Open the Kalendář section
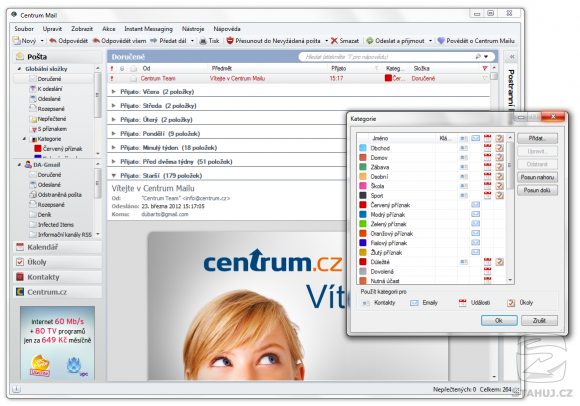 pos(57,247)
